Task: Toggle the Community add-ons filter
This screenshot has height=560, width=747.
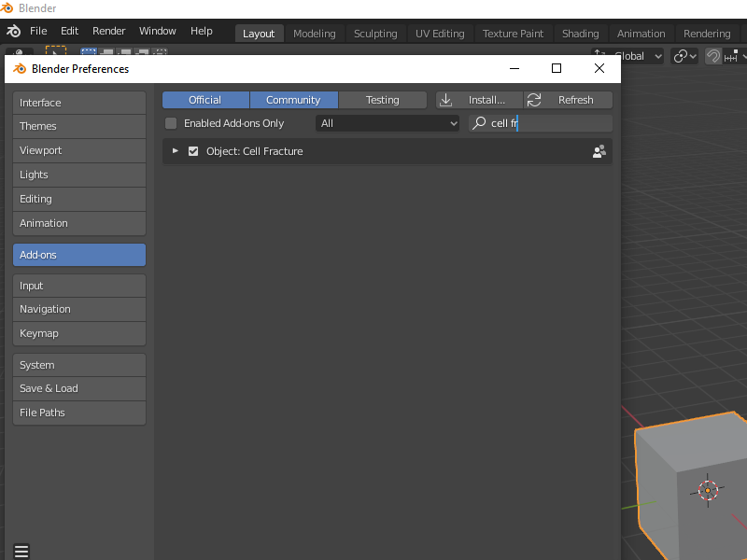Action: click(x=293, y=100)
